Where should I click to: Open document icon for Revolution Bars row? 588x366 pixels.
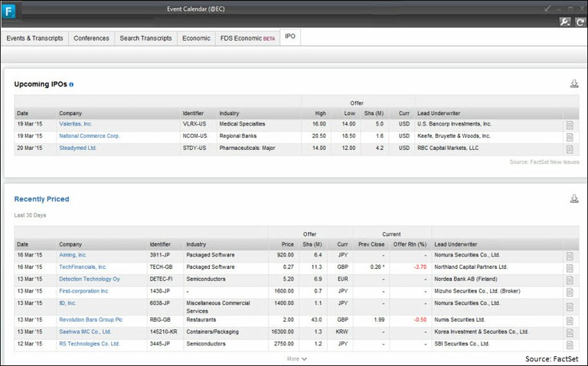point(570,321)
